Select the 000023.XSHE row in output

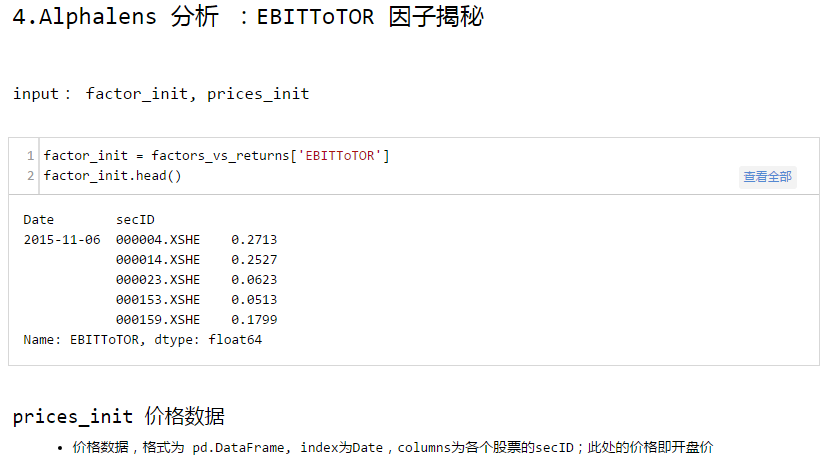click(x=158, y=280)
